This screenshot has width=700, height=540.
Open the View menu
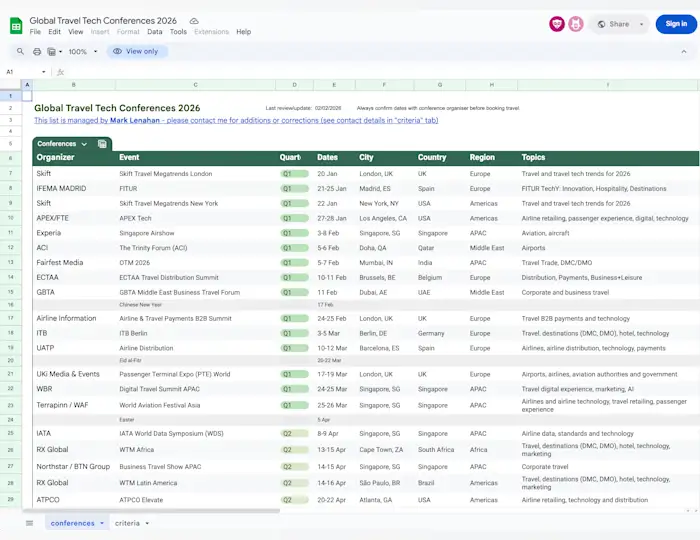(x=75, y=32)
